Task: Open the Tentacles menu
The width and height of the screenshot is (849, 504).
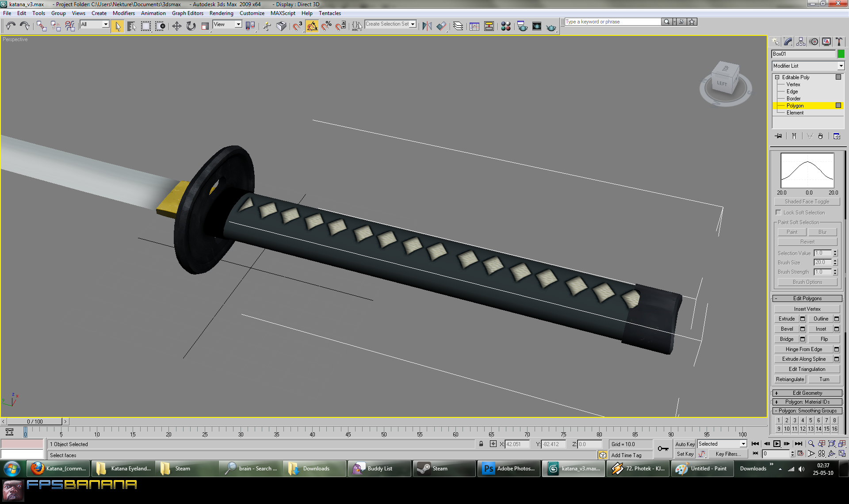Action: tap(329, 13)
